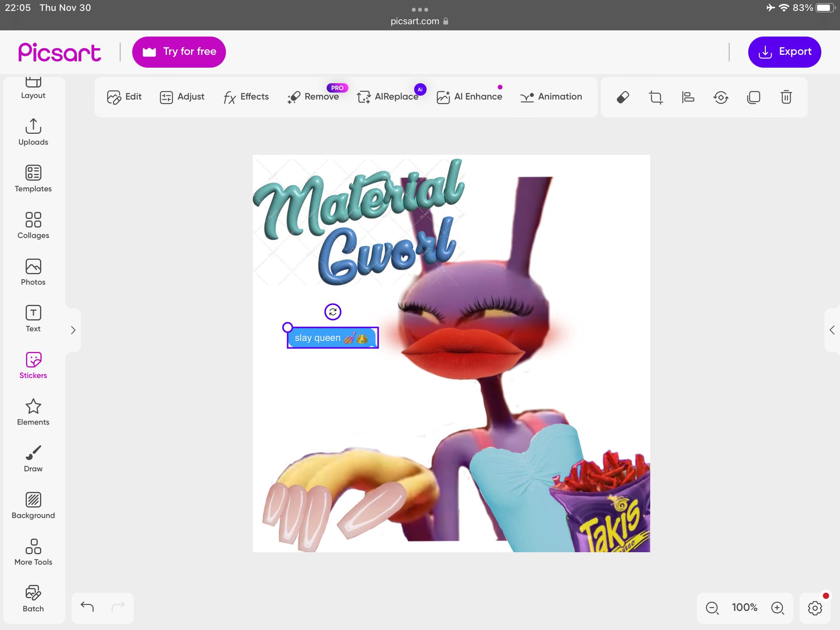
Task: Redo the last undone action
Action: click(x=118, y=606)
